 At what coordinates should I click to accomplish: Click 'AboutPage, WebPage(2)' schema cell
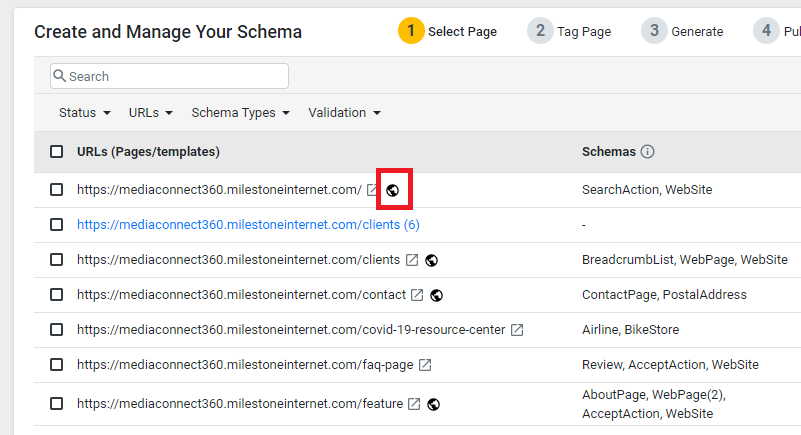point(654,404)
